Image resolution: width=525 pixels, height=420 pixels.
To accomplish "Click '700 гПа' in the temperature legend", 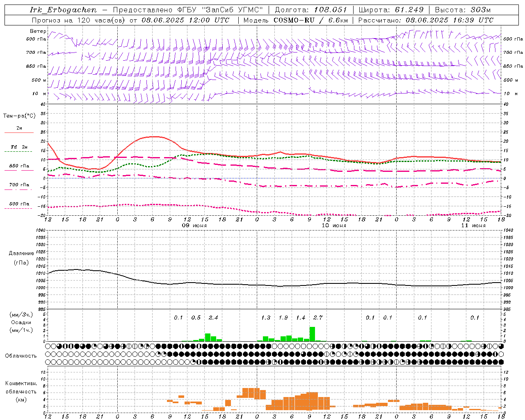I will coord(19,185).
